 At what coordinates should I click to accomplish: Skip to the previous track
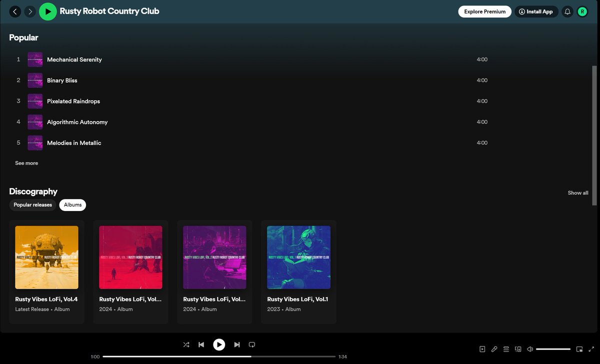coord(201,344)
